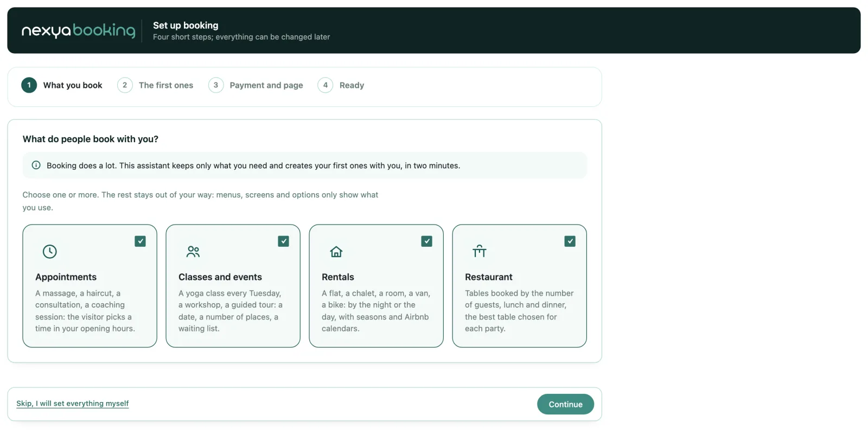Click the Restaurant description about tables
Screen dimensions: 868x440
[519, 311]
